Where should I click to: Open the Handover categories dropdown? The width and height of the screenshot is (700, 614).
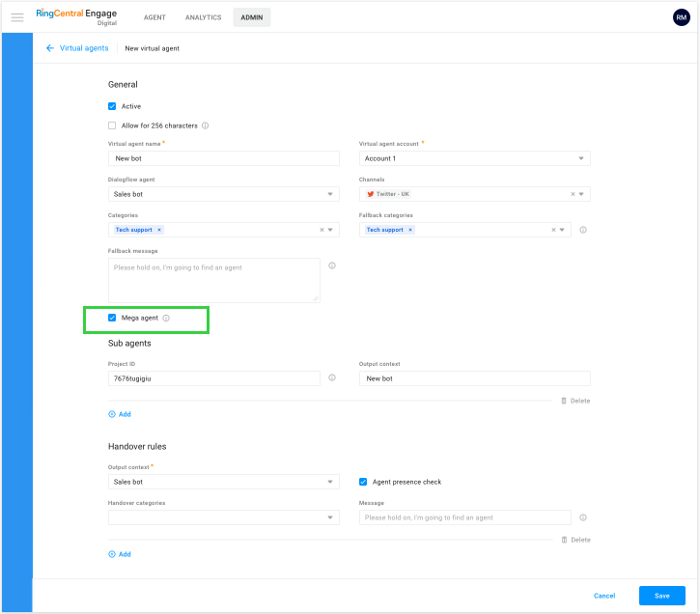click(224, 517)
